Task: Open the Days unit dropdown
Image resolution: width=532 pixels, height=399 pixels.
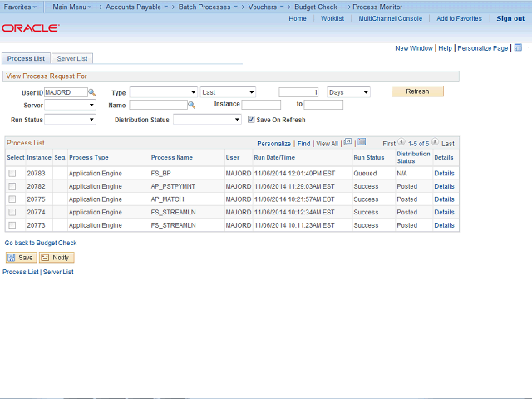Action: click(x=348, y=92)
